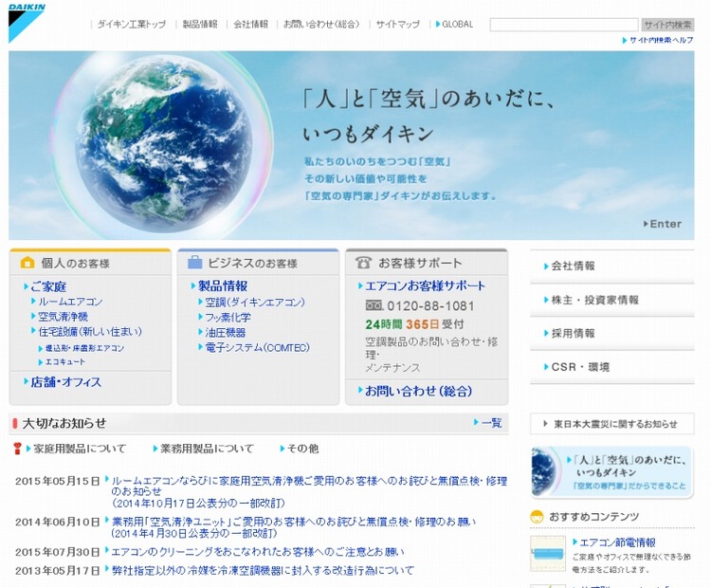Viewport: 711px width, 588px height.
Task: Open the 弊社指定以外の冷媒 notice
Action: [x=263, y=570]
